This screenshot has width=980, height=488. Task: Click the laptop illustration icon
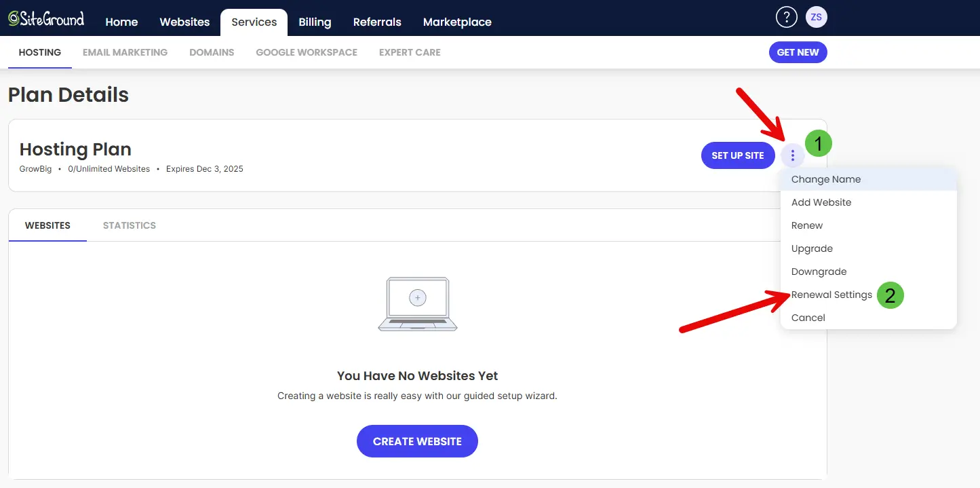(x=418, y=303)
